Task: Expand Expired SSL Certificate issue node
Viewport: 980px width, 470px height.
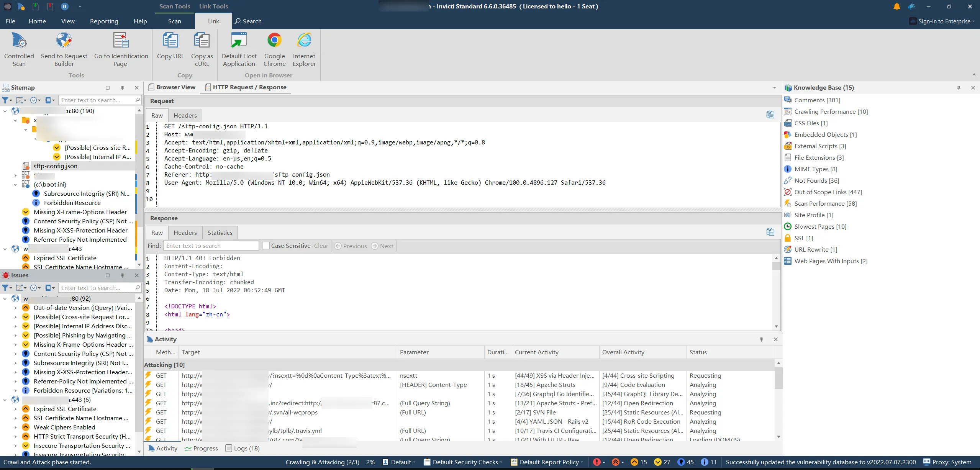Action: coord(15,409)
